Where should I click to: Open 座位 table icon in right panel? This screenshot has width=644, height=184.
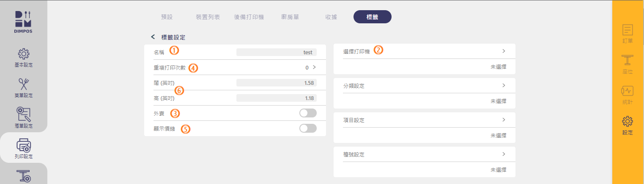pyautogui.click(x=628, y=61)
